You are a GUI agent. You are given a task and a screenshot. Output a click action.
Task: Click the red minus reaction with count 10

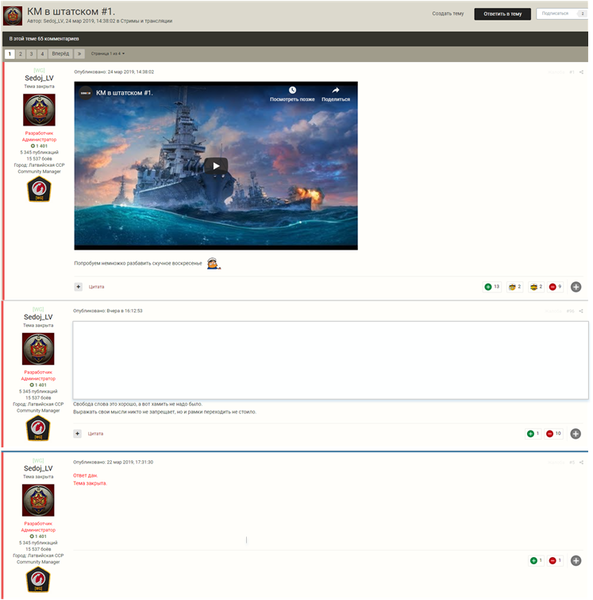coord(554,434)
